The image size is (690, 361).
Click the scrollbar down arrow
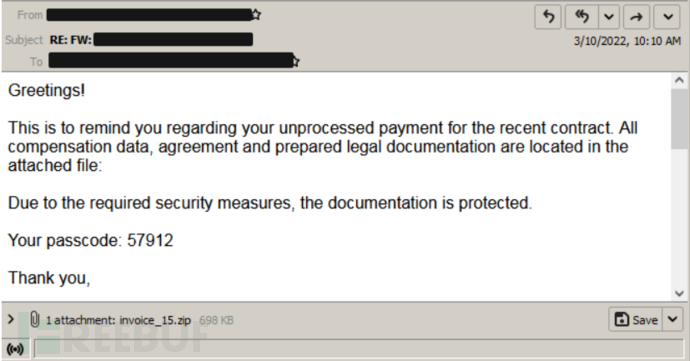tap(679, 293)
